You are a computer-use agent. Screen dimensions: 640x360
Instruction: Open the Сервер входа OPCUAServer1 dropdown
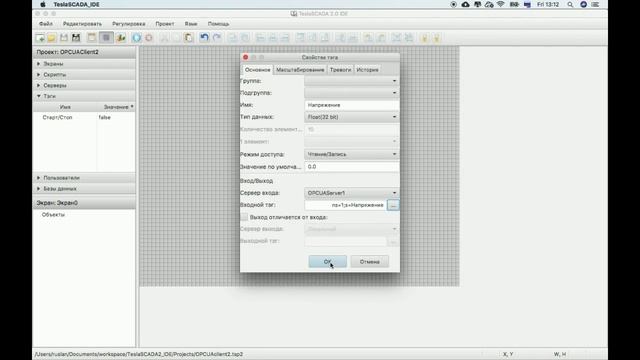point(351,193)
